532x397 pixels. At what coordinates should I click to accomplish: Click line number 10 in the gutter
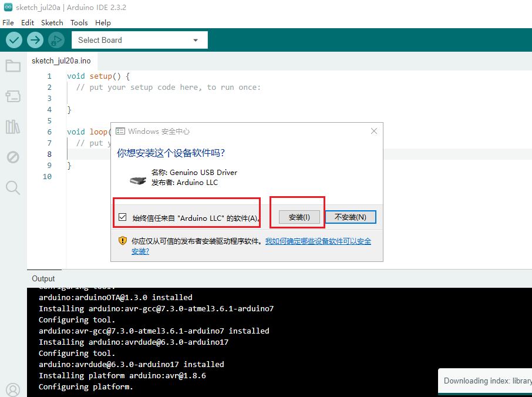(x=47, y=176)
